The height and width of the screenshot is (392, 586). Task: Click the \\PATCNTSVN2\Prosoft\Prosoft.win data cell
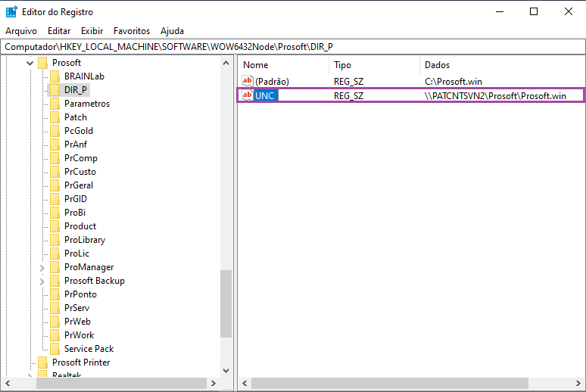coord(495,95)
